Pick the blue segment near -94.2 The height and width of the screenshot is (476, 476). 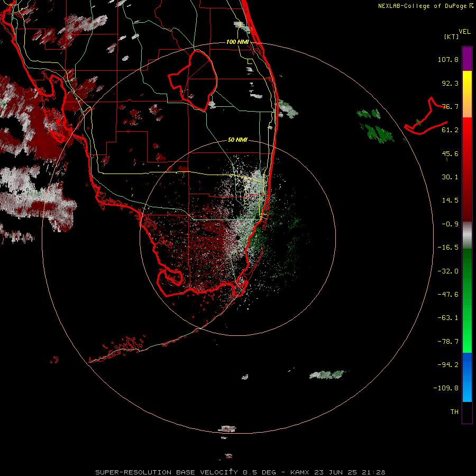click(467, 364)
